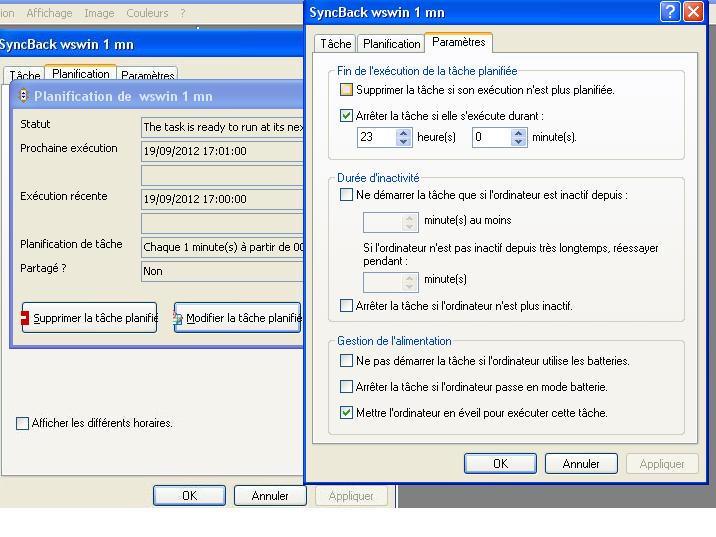
Task: Click the Partagé ? field showing Non
Action: (x=222, y=271)
